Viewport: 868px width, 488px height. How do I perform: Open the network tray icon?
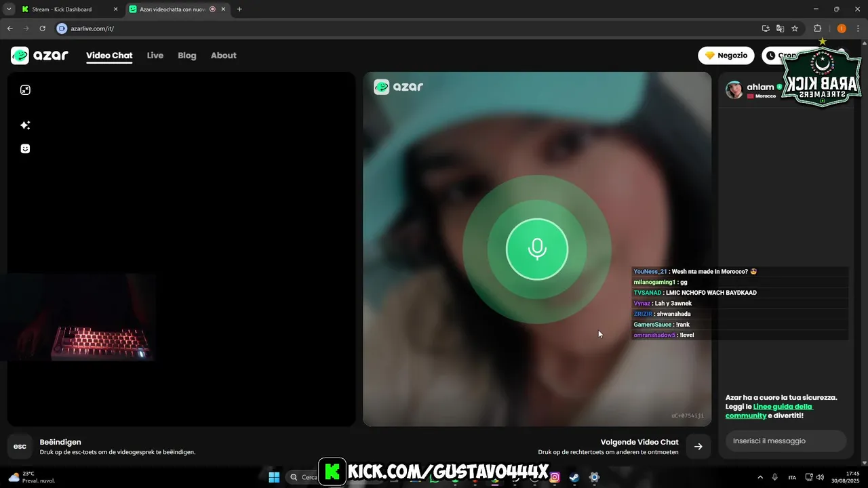809,477
